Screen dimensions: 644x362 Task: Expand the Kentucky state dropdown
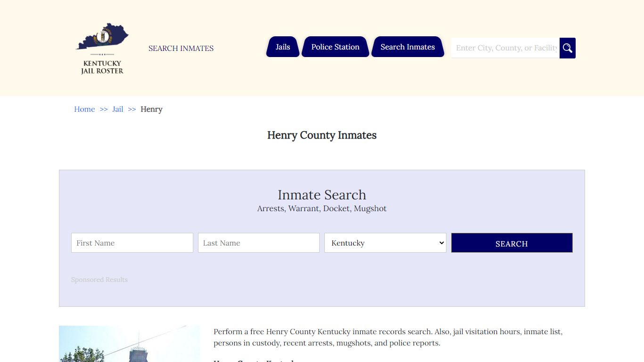click(385, 243)
